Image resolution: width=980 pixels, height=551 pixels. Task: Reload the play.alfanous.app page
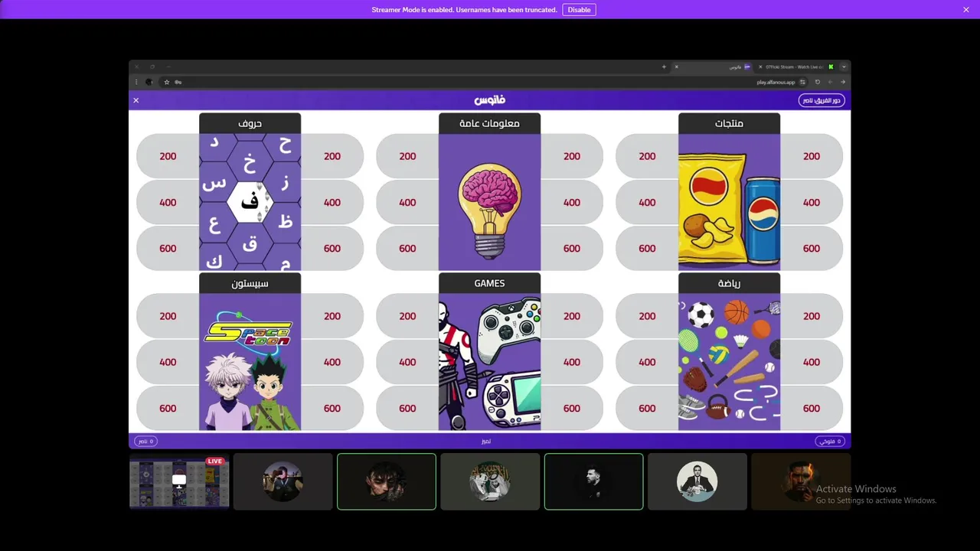[818, 82]
